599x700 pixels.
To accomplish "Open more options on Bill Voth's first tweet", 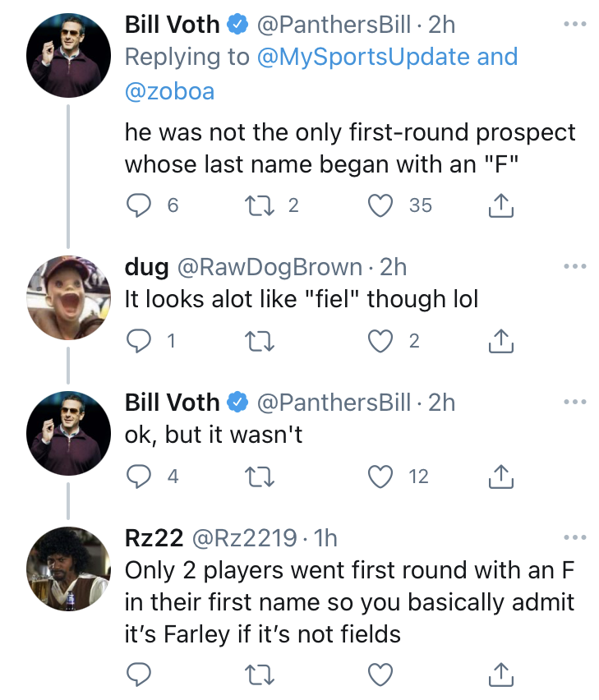I will [575, 25].
